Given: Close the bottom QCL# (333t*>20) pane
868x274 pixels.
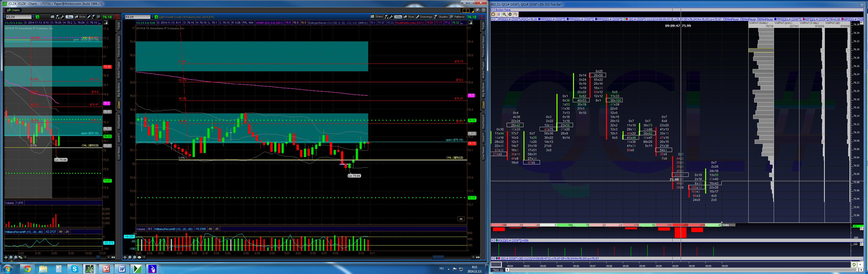Looking at the screenshot, I should [493, 259].
